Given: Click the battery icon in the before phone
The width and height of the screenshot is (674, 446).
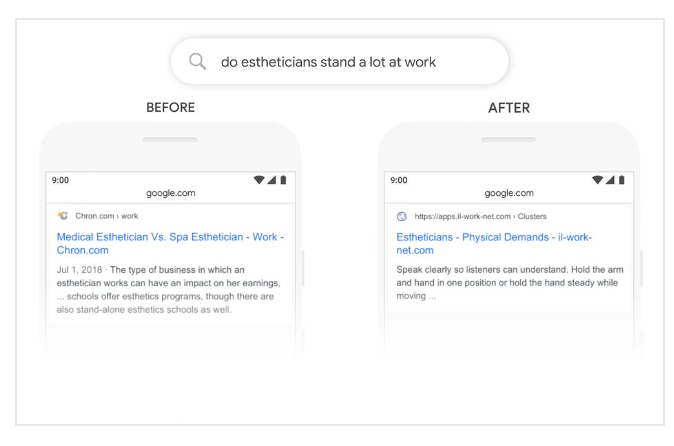Looking at the screenshot, I should [283, 180].
